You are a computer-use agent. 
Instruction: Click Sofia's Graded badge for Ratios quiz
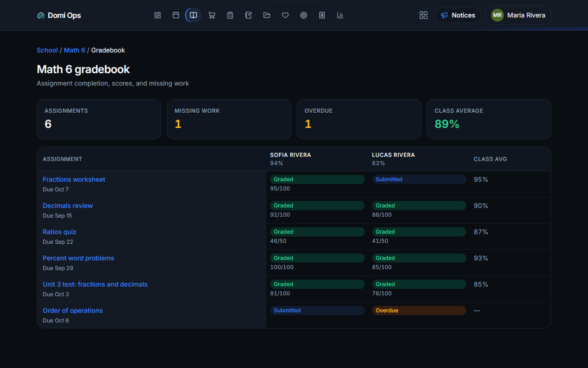317,232
